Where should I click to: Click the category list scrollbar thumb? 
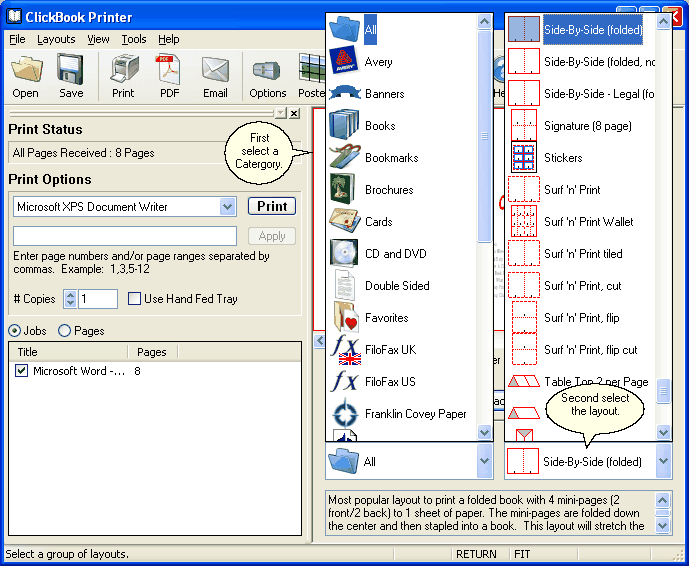(x=484, y=136)
